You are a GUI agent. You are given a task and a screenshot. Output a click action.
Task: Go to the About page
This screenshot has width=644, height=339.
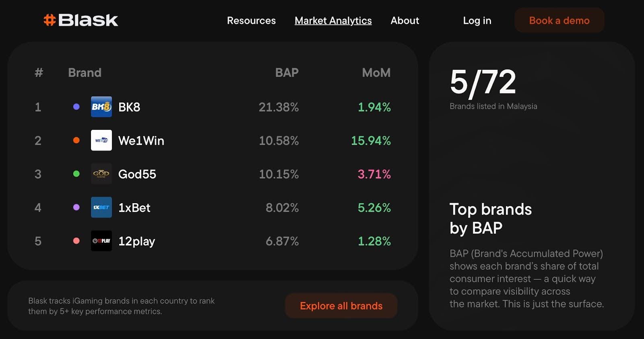(405, 21)
